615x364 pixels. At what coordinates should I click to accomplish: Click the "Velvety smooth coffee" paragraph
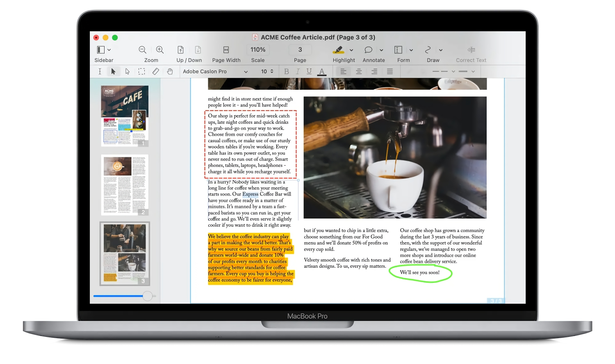[x=347, y=263]
